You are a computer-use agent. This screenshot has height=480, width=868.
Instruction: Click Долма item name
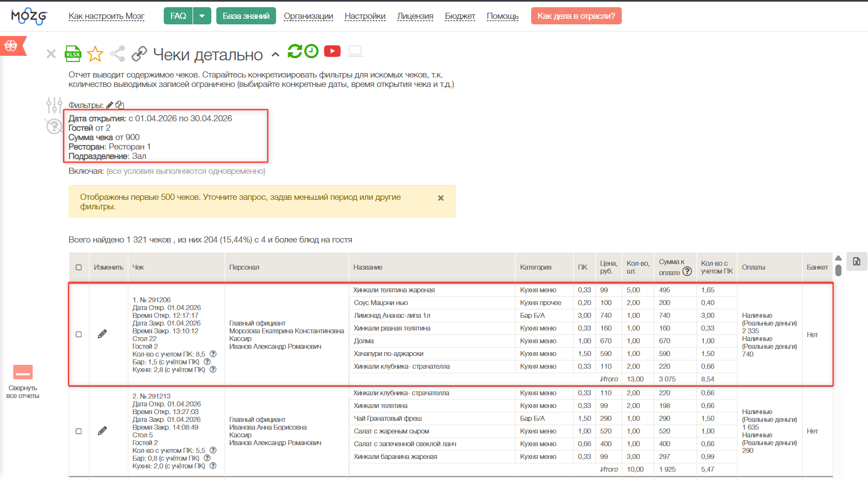click(363, 341)
